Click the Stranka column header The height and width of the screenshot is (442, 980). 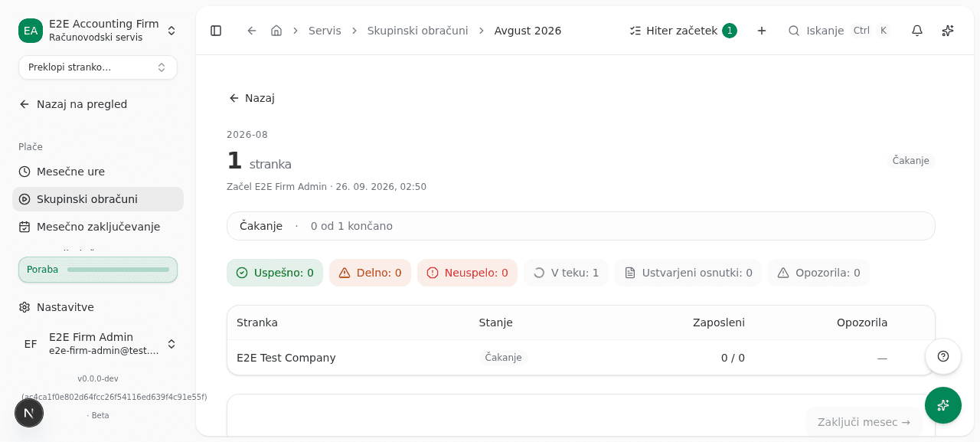[x=257, y=322]
